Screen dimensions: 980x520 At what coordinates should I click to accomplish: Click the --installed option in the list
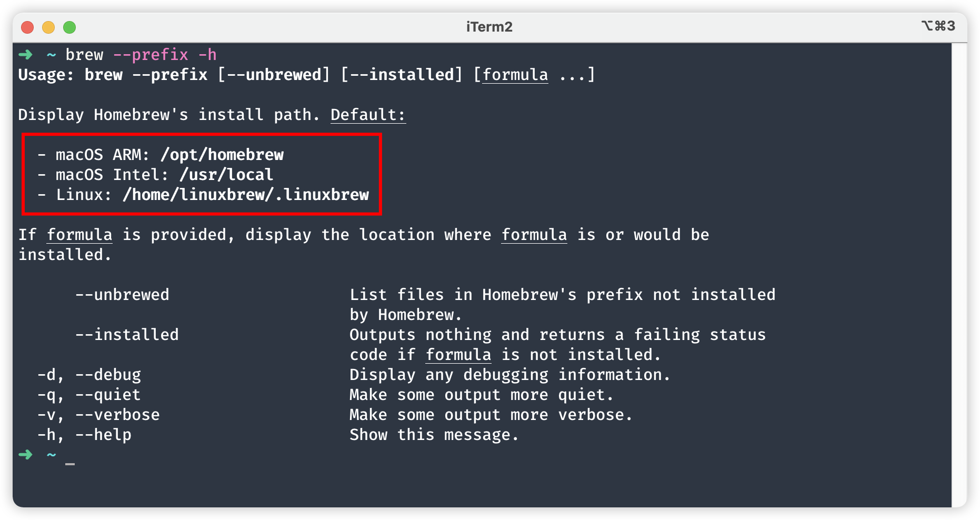coord(127,335)
